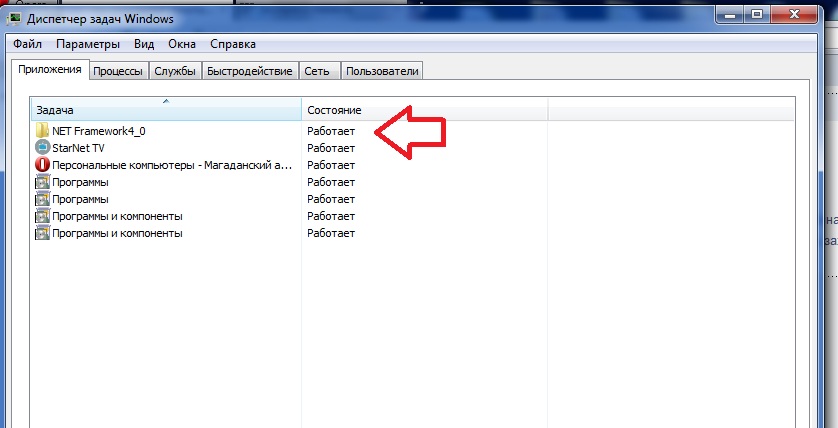
Task: Select the Работает status of NET Framework4_0
Action: coord(331,131)
